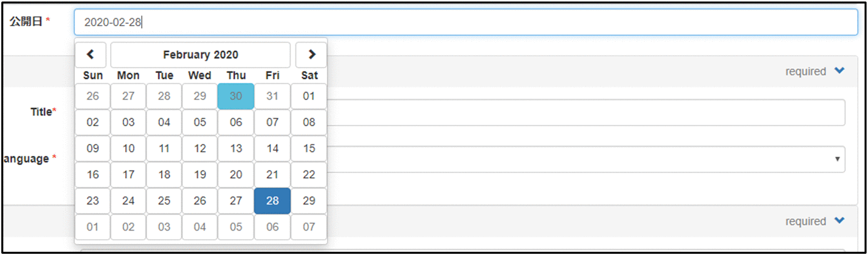The image size is (868, 255).
Task: Select March 07 in trailing row
Action: pos(309,227)
